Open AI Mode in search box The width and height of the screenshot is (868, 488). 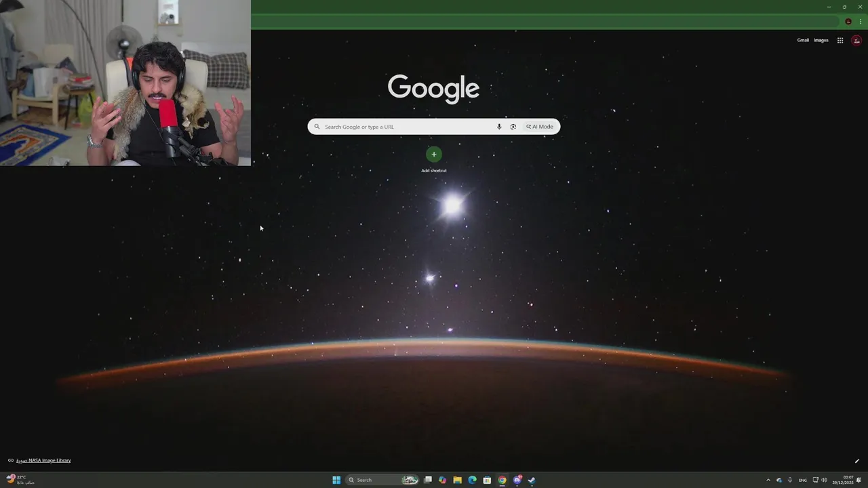pyautogui.click(x=540, y=127)
